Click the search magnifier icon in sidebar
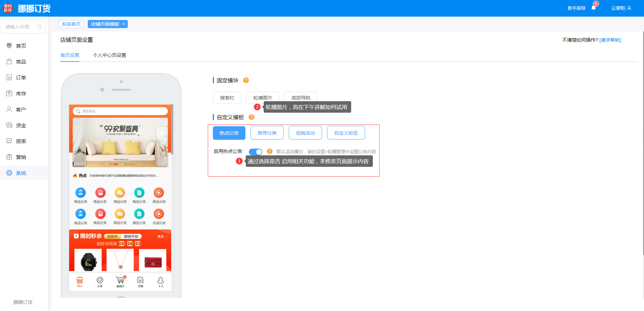This screenshot has height=311, width=644. 40,27
